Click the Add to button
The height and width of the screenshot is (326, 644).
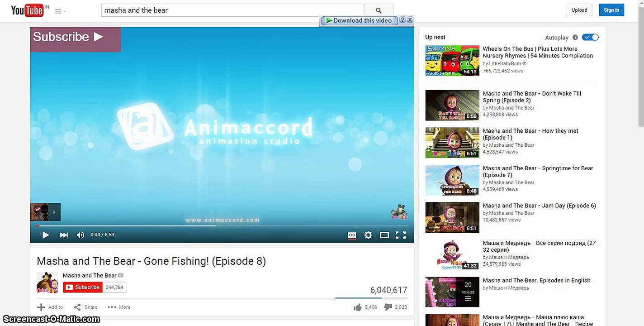pyautogui.click(x=50, y=307)
